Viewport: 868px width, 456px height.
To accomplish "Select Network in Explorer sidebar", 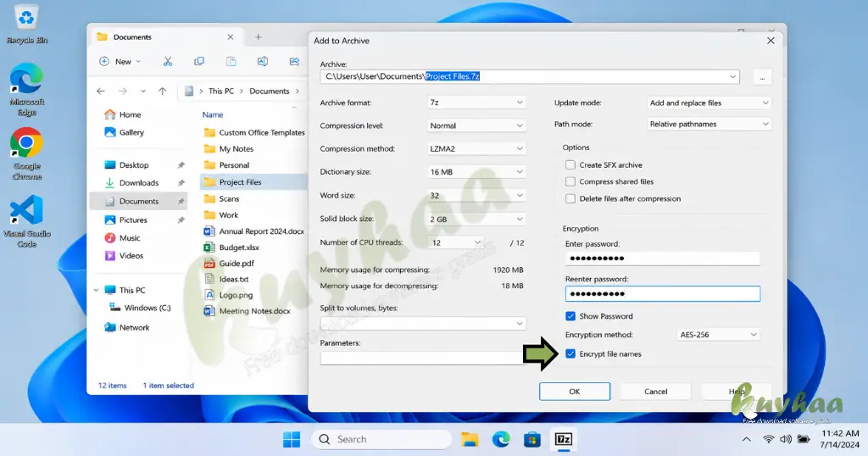I will pos(127,328).
